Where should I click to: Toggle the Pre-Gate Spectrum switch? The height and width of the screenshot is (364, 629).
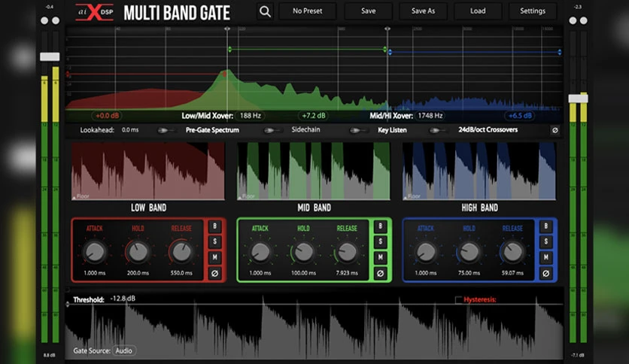[x=166, y=130]
